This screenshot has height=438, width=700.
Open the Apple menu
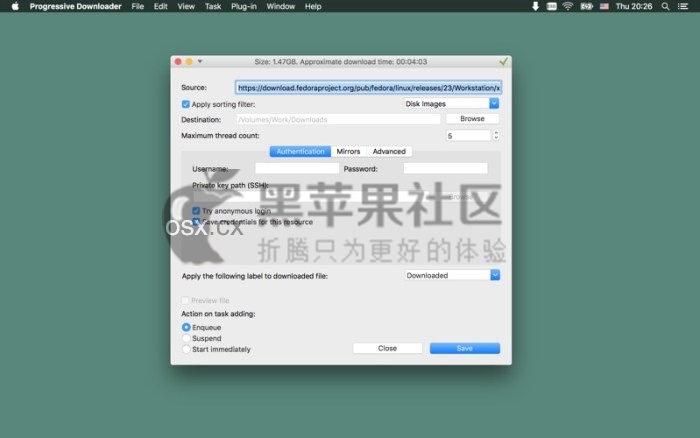pos(15,6)
